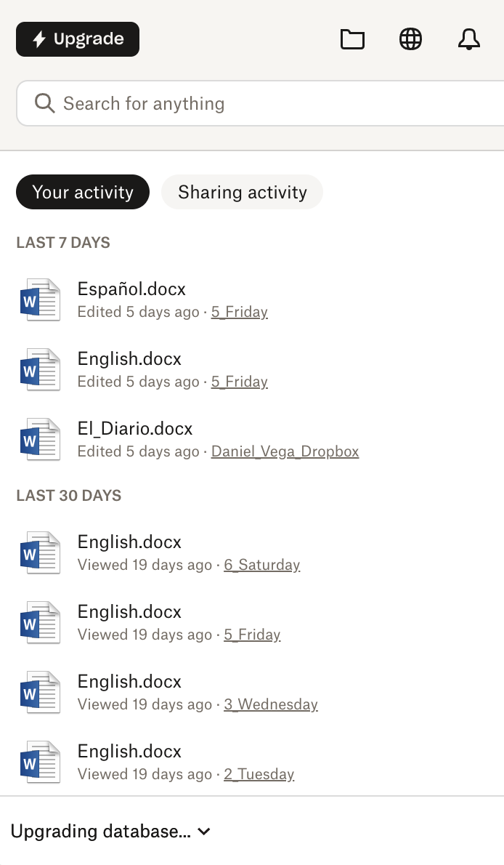The height and width of the screenshot is (865, 504).
Task: Expand the Upgrading database status chevron
Action: click(x=204, y=832)
